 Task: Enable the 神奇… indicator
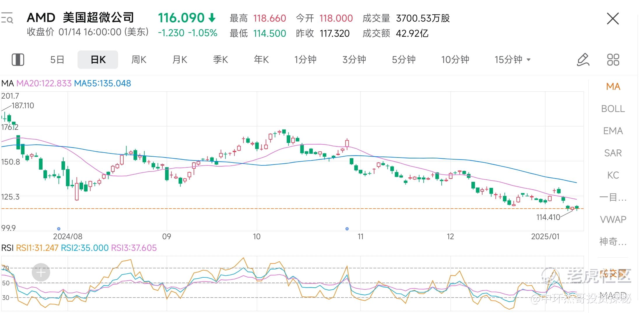click(x=613, y=242)
